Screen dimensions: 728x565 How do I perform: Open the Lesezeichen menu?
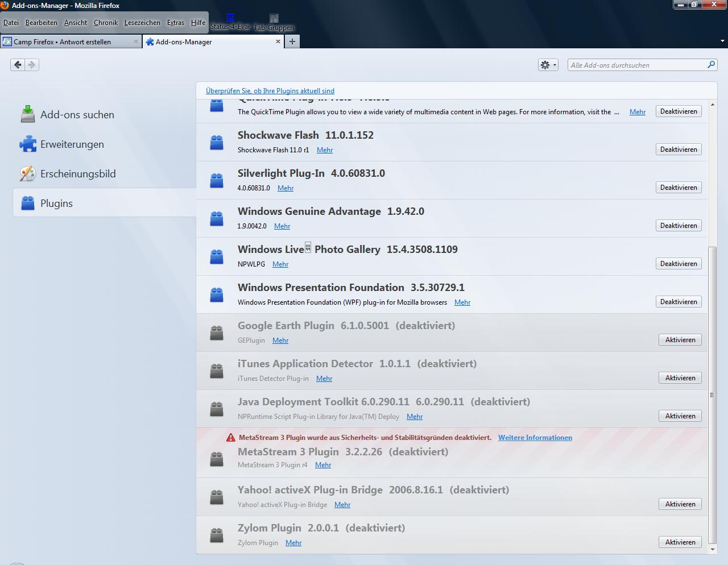142,23
